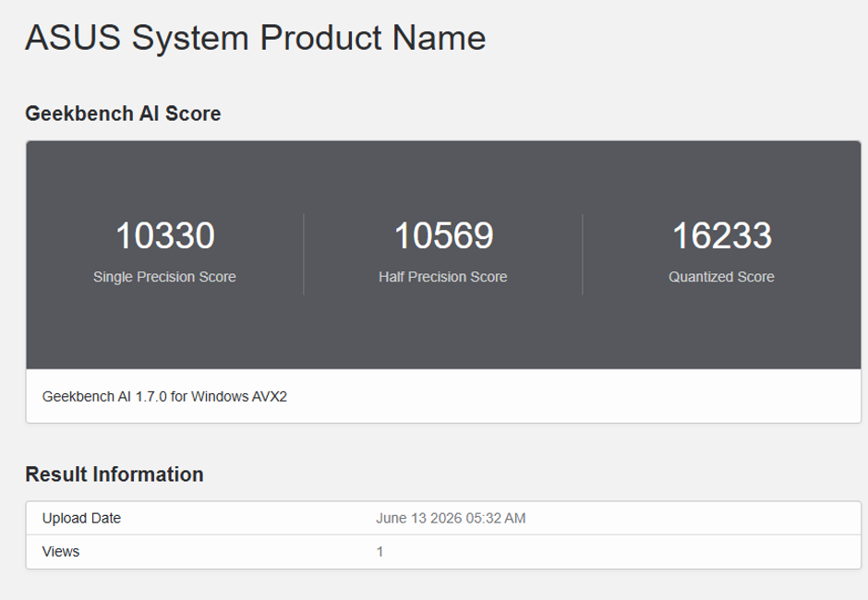Select the 05:32 AM time text
This screenshot has height=600, width=868.
[496, 518]
